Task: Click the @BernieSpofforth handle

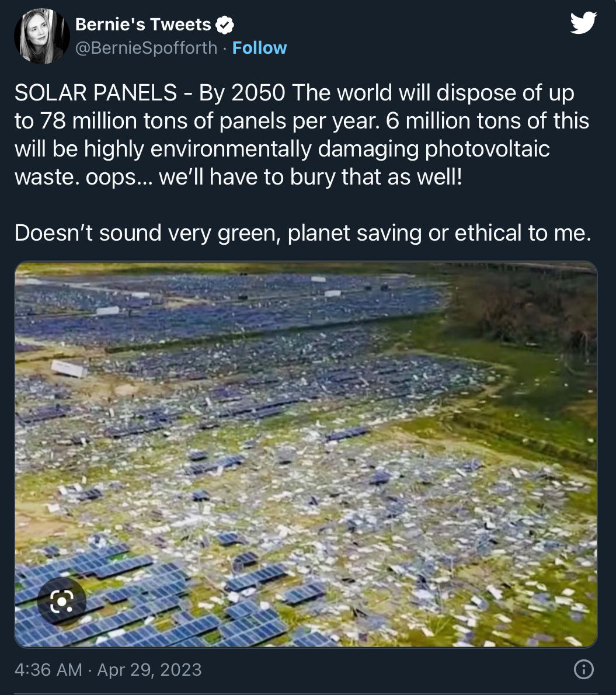Action: click(147, 48)
